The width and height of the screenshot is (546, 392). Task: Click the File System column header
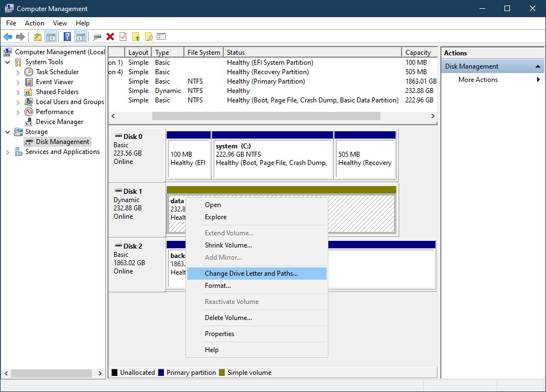click(x=203, y=53)
